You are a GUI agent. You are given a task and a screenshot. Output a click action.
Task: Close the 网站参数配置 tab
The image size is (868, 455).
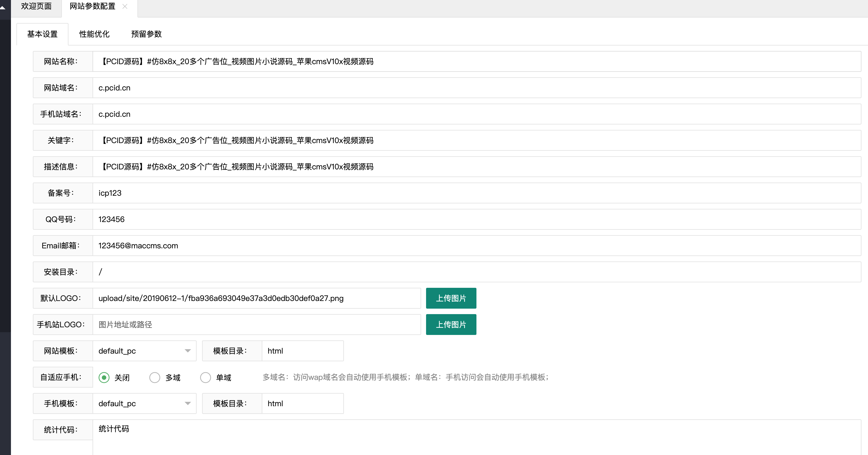[x=125, y=6]
